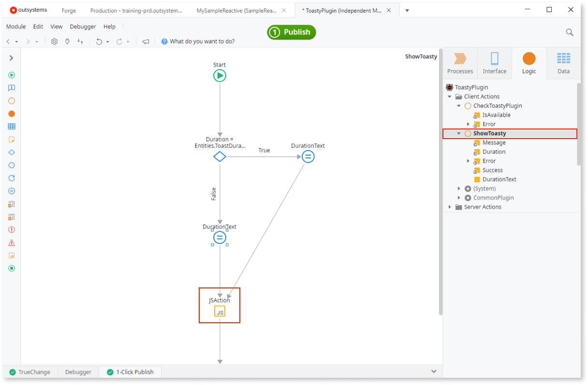Open search with the magnifier icon
This screenshot has height=385, width=588.
[x=569, y=31]
